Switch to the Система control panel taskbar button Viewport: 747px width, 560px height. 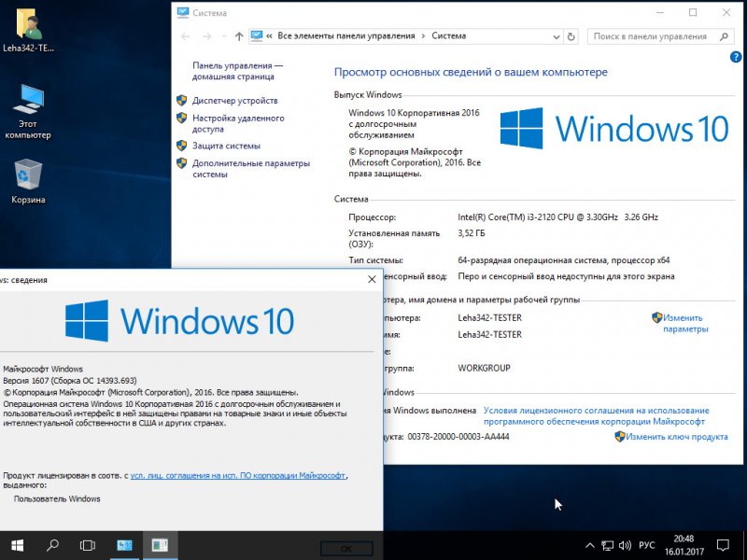(x=124, y=545)
